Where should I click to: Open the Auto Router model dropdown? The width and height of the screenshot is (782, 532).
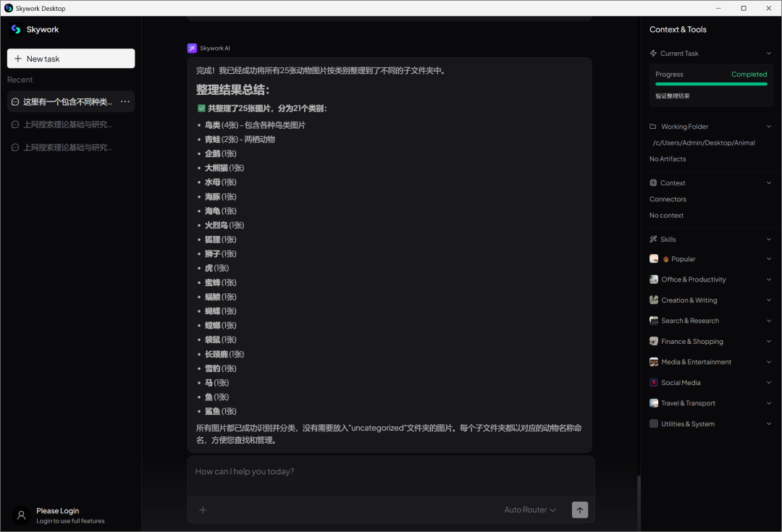(x=530, y=510)
